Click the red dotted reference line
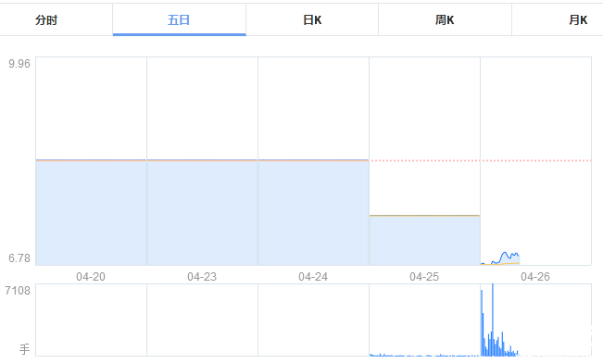The height and width of the screenshot is (364, 603). (x=480, y=160)
